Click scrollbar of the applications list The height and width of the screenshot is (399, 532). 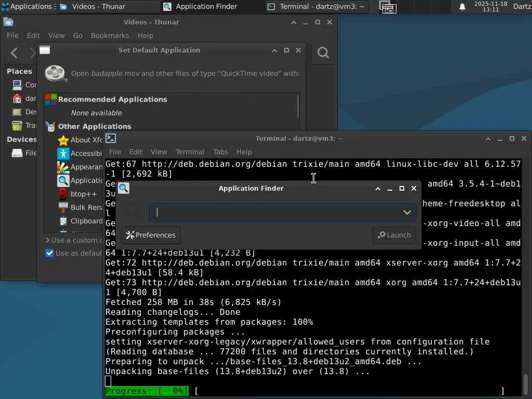[298, 106]
